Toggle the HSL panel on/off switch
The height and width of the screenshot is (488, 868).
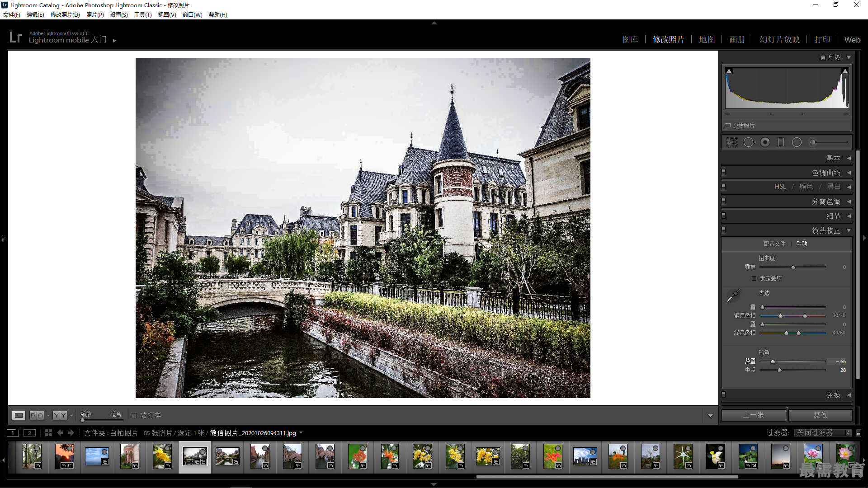[724, 187]
